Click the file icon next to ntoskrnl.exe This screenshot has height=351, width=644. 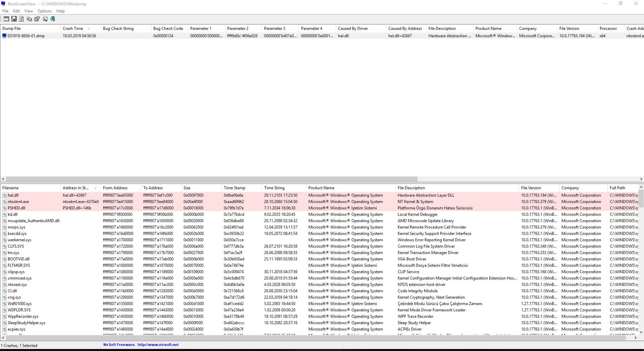(5, 202)
